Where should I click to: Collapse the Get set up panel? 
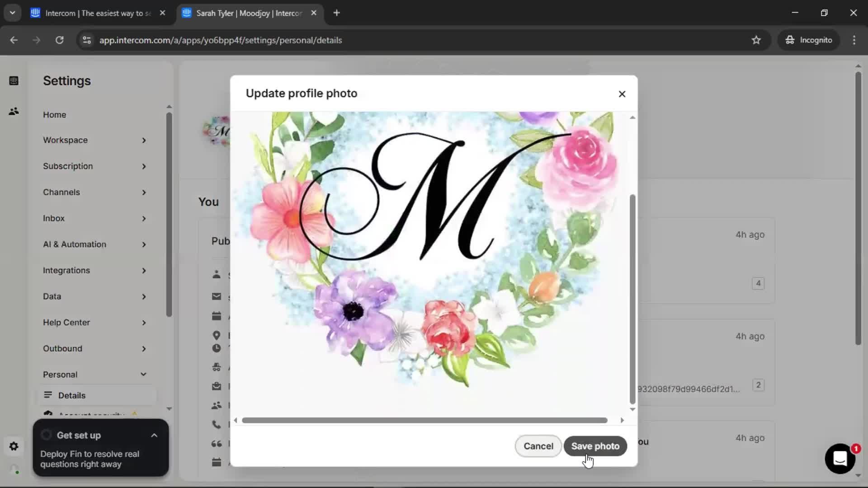point(154,435)
